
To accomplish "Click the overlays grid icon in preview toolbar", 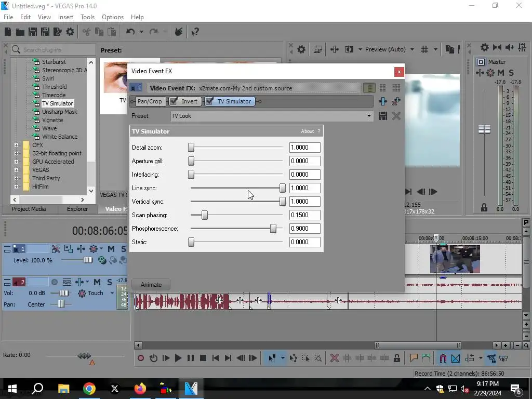I will click(424, 49).
